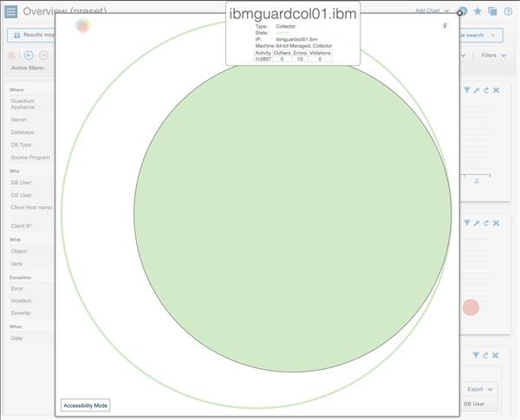Image resolution: width=520 pixels, height=420 pixels.
Task: Click the Overview (preset) page title
Action: 65,11
